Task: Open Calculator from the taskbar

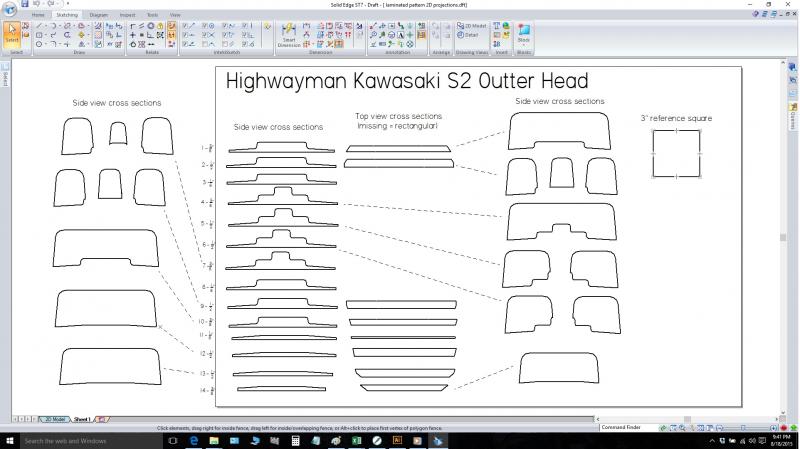Action: 295,441
